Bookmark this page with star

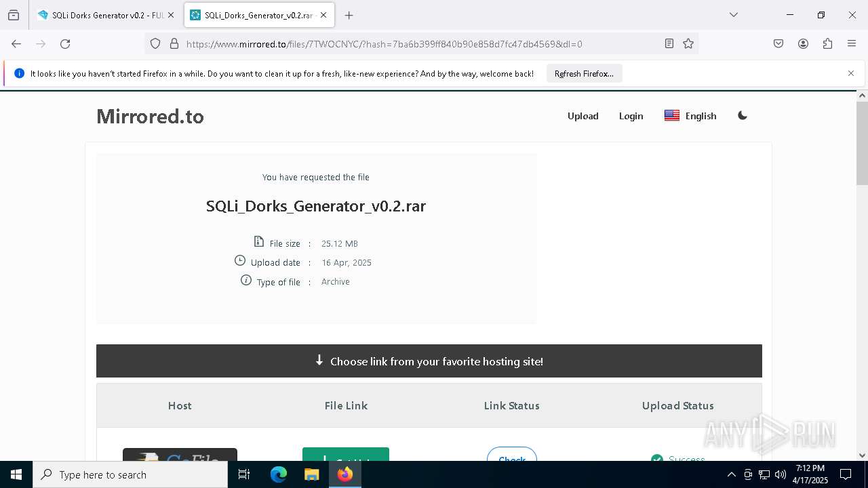(x=688, y=44)
